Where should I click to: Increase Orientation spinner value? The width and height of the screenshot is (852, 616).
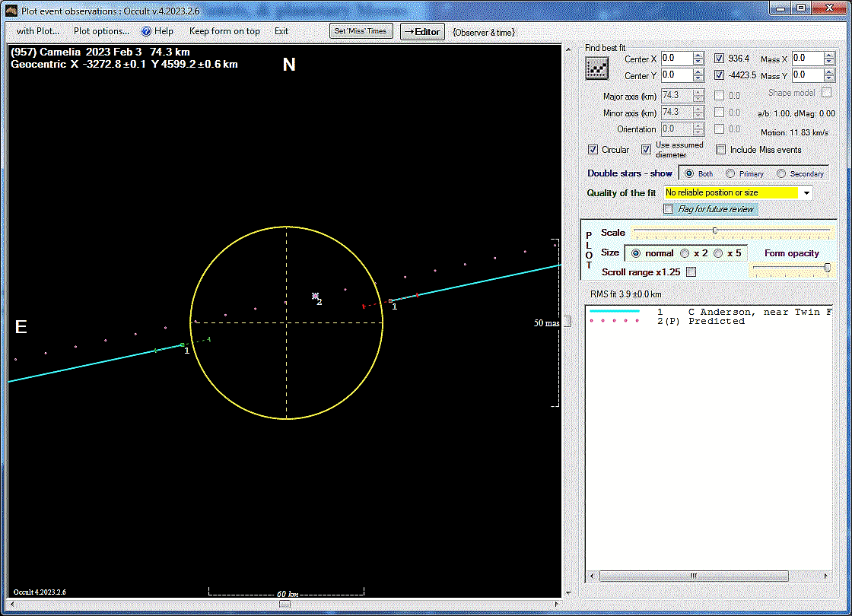699,126
